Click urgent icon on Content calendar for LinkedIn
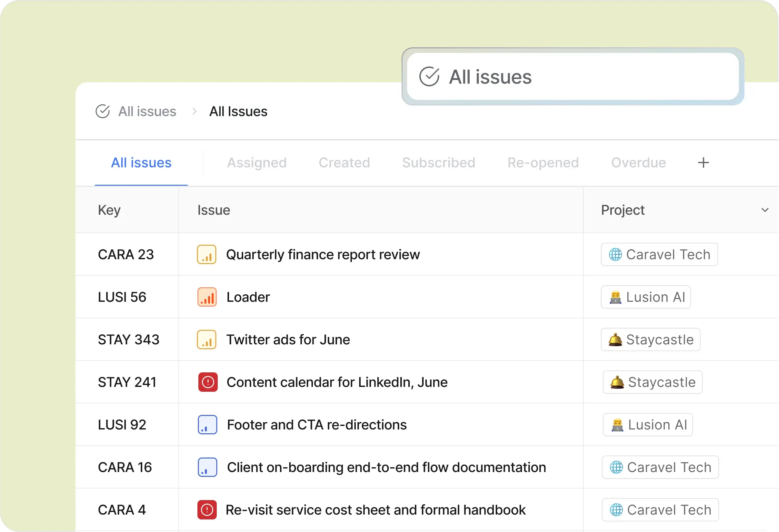 208,382
